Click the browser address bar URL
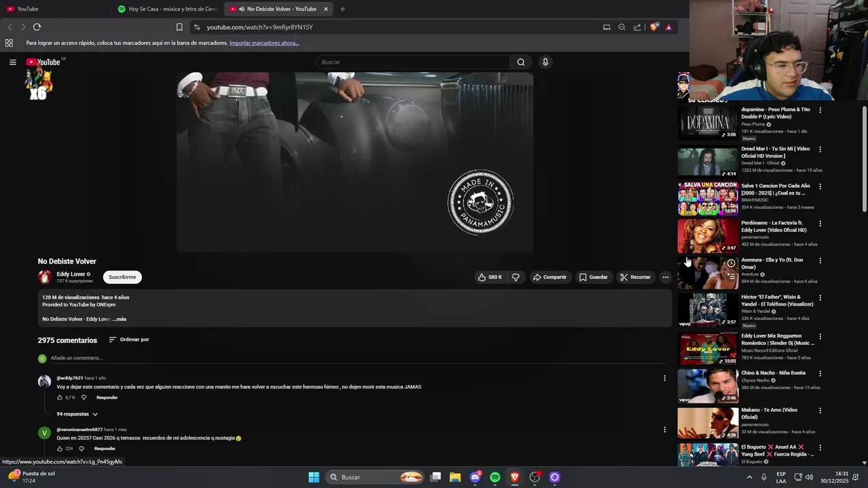The height and width of the screenshot is (488, 868). coord(260,27)
